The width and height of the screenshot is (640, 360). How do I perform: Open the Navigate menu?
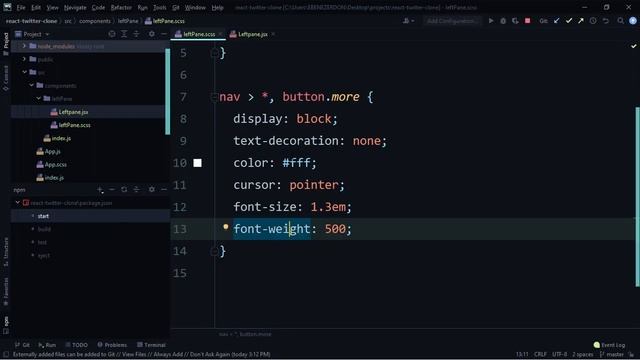tap(75, 7)
